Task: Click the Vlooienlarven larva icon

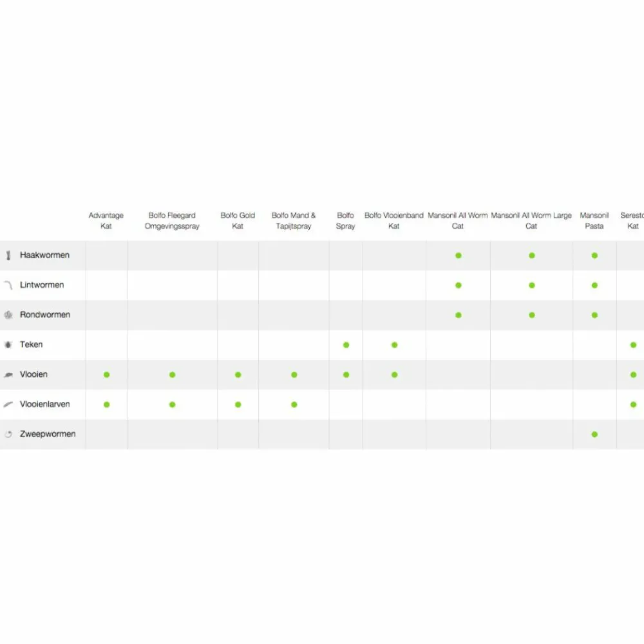Action: tap(8, 404)
